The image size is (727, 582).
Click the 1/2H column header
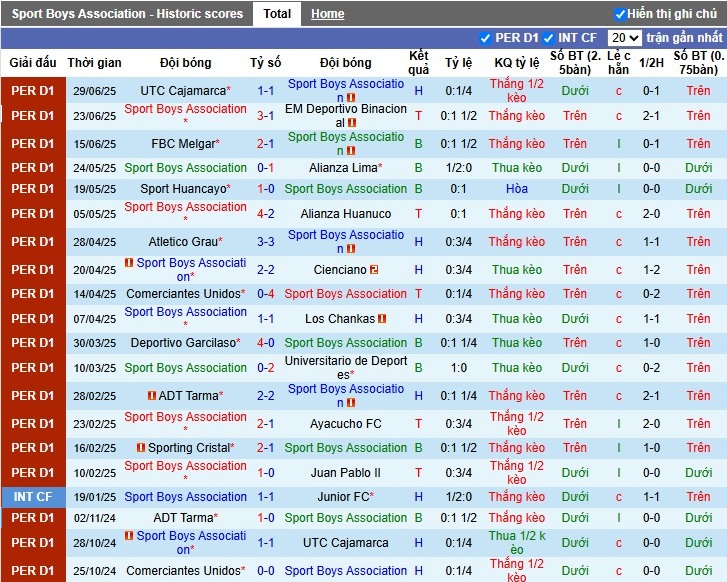coord(651,63)
